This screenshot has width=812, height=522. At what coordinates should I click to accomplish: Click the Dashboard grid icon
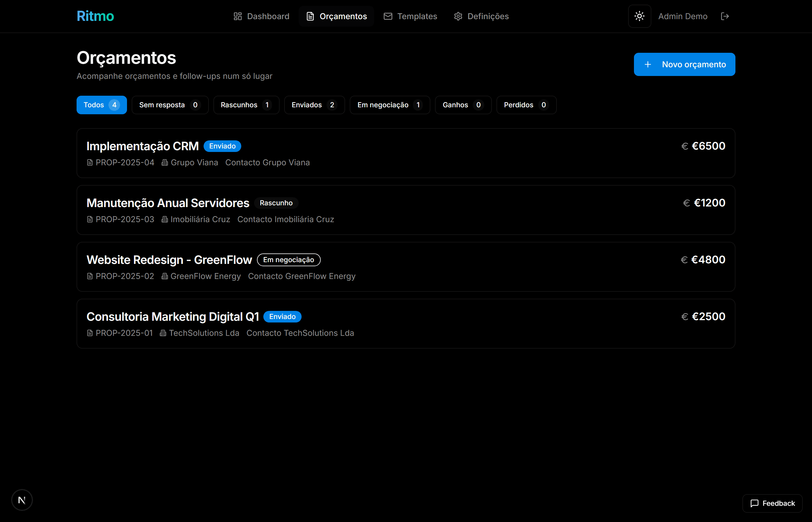(238, 16)
